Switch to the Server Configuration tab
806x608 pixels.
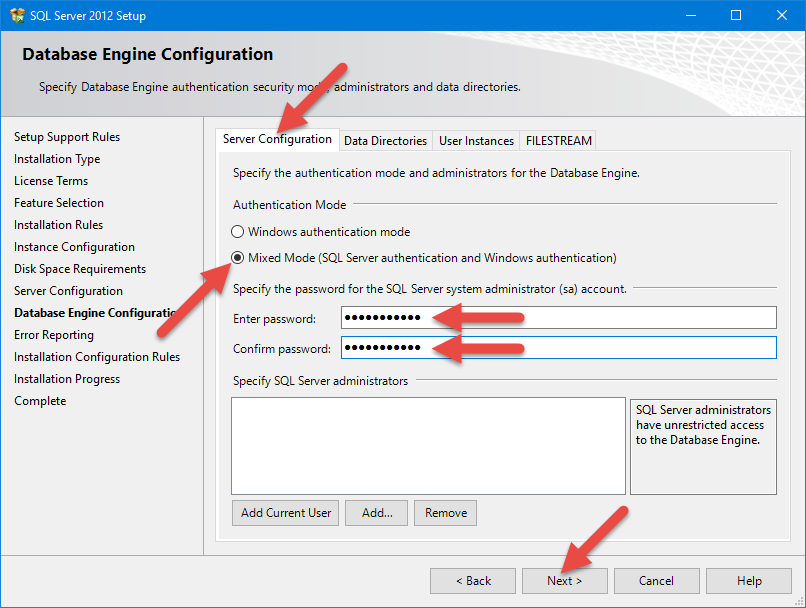(x=277, y=140)
